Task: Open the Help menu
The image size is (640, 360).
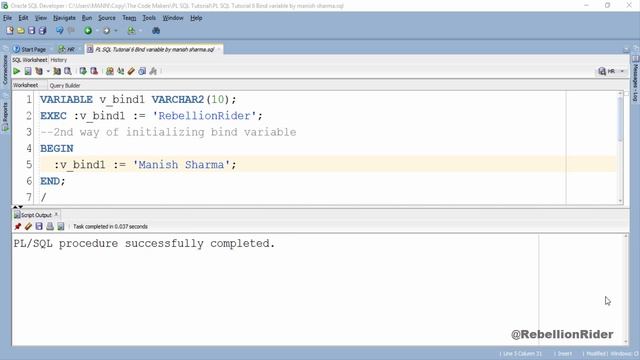Action: tap(196, 18)
